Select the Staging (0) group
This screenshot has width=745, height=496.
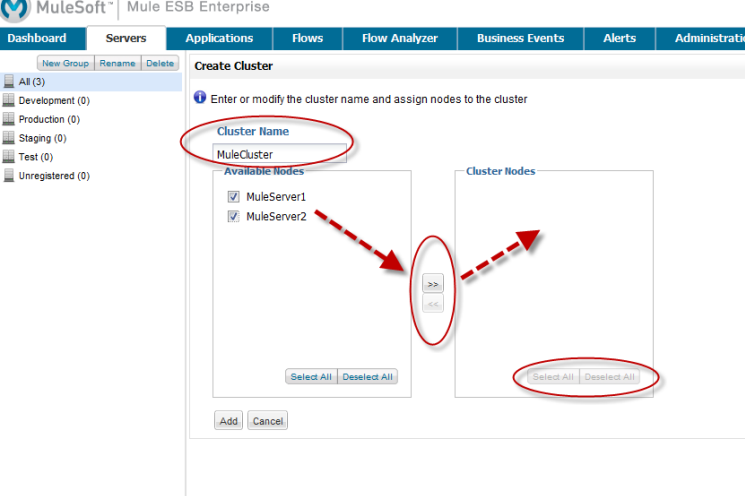coord(43,138)
